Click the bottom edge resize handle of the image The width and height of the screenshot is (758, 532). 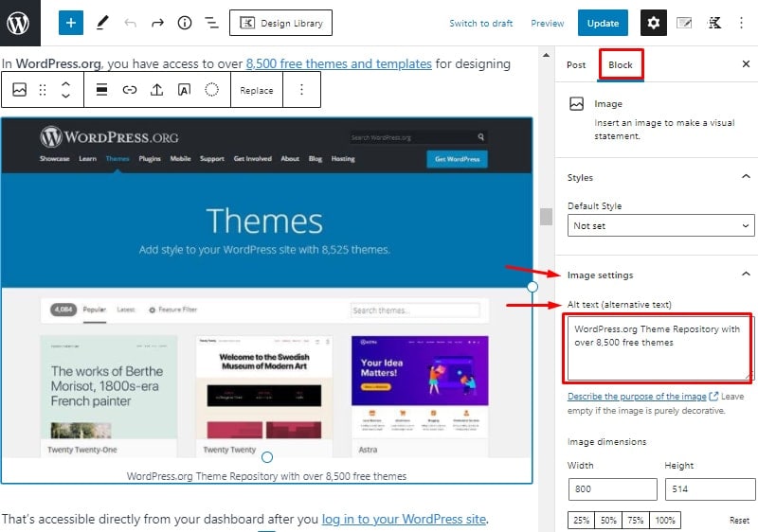(267, 456)
